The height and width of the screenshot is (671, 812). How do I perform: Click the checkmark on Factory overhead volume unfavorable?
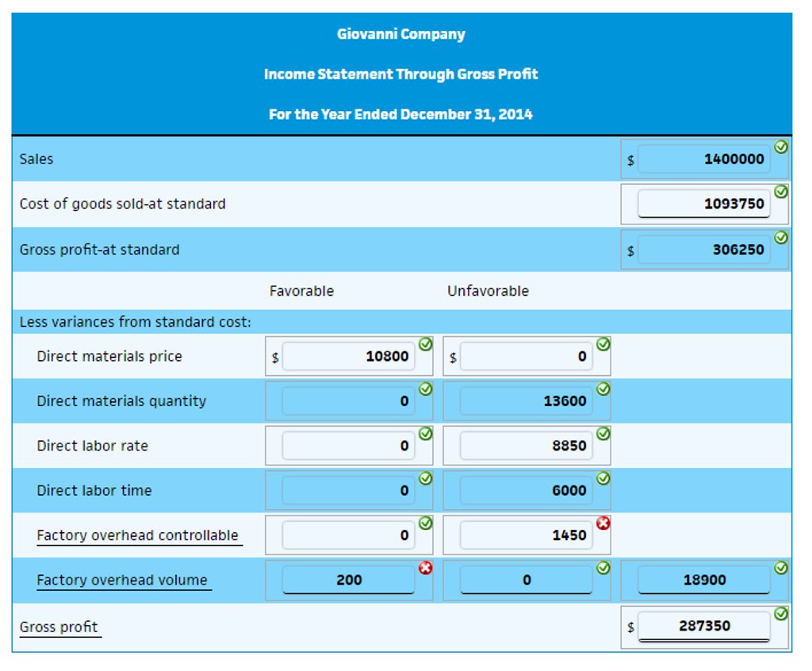602,566
